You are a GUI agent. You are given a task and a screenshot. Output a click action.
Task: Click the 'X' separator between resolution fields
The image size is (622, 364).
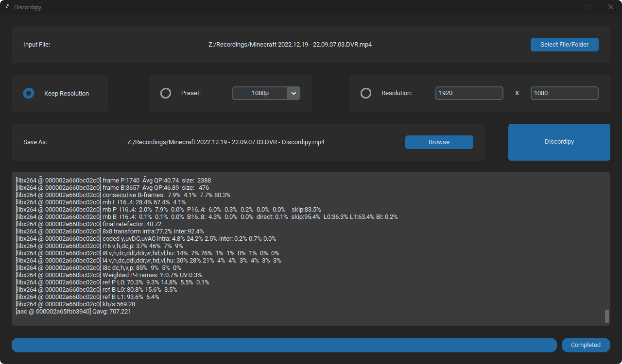517,93
